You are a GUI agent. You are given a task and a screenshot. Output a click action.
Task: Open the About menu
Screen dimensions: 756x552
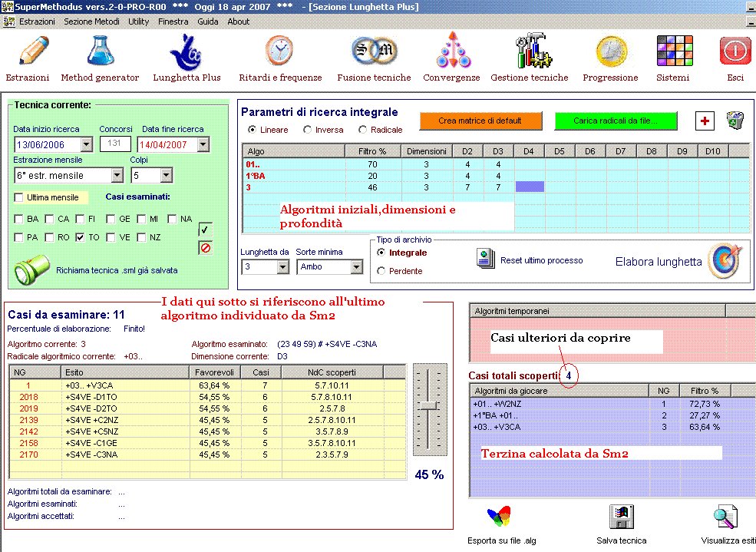coord(239,21)
